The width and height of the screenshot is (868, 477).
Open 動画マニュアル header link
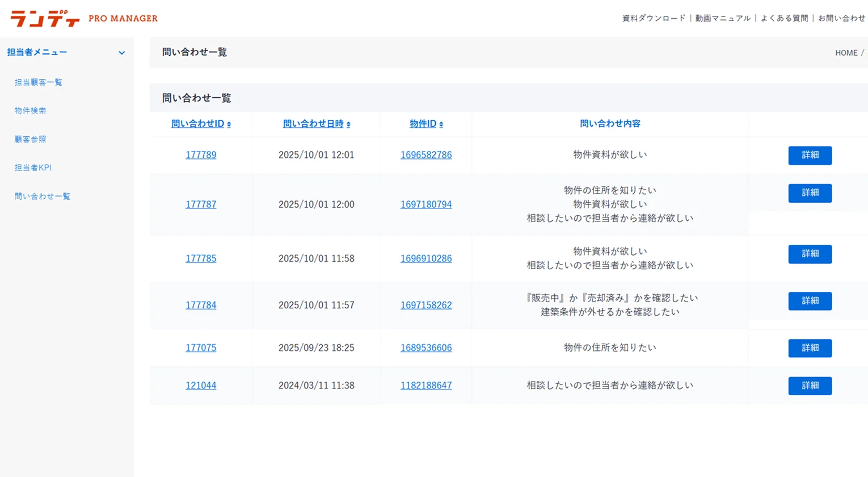click(723, 18)
